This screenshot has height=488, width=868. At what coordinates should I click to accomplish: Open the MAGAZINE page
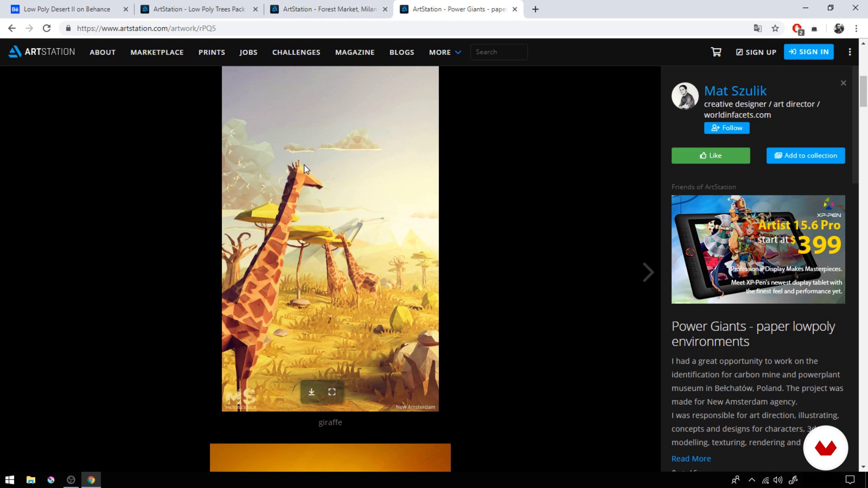click(x=355, y=52)
